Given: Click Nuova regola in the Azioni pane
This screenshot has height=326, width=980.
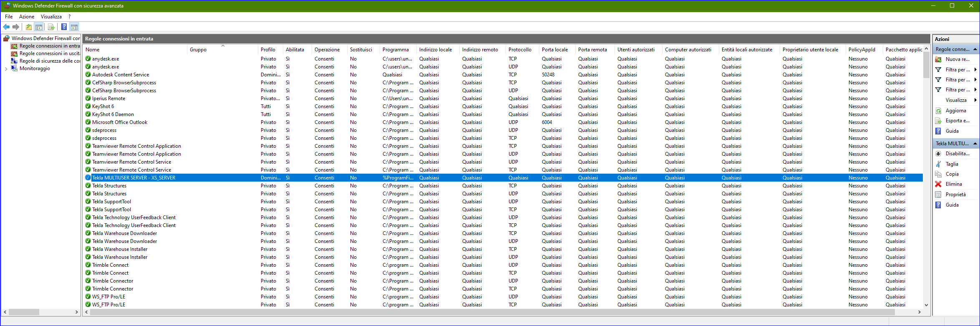Looking at the screenshot, I should point(957,59).
